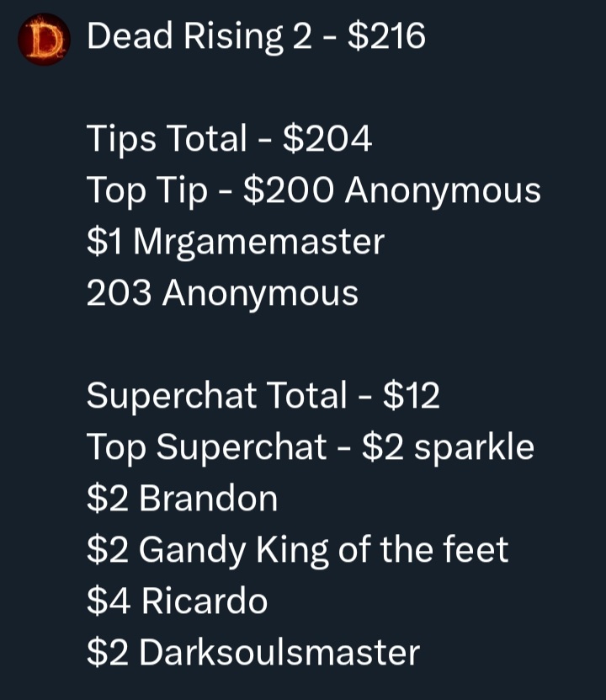
Task: Select the Top Superchat - $2 sparkle line
Action: point(311,447)
